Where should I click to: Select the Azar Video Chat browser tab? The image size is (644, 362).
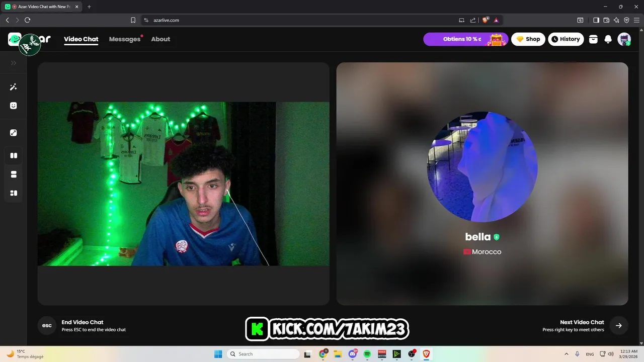(x=43, y=7)
